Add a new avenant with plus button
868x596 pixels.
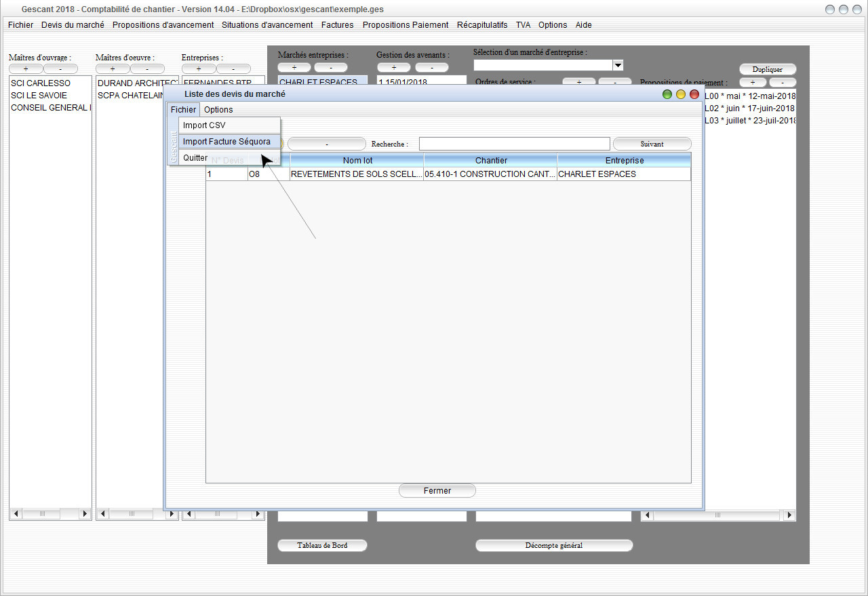click(x=394, y=67)
